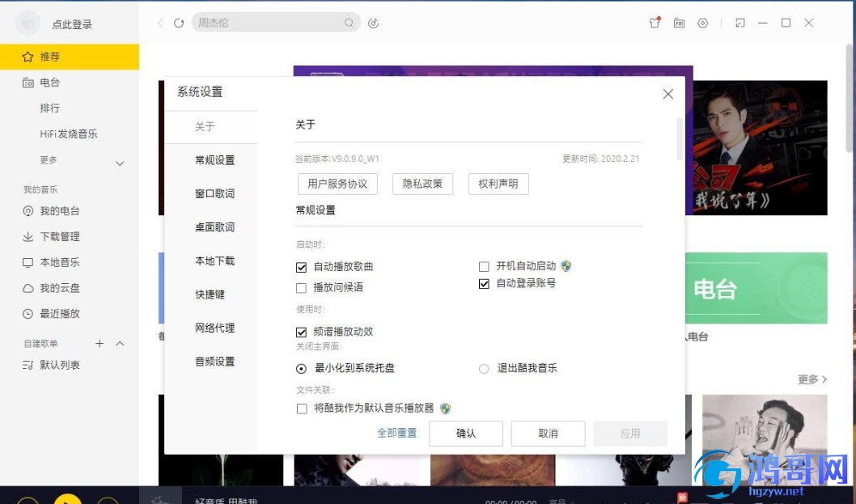Open 我的云盘 label in sidebar
The height and width of the screenshot is (504, 856).
pos(60,288)
